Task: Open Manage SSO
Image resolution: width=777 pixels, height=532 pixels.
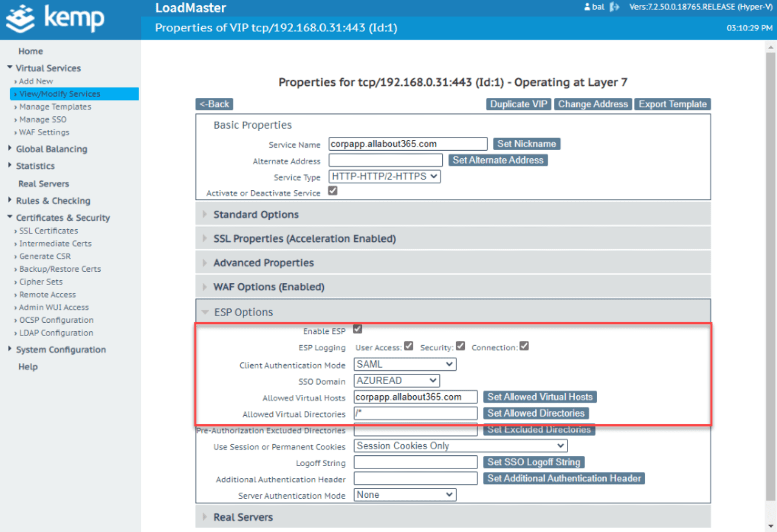Action: 42,119
